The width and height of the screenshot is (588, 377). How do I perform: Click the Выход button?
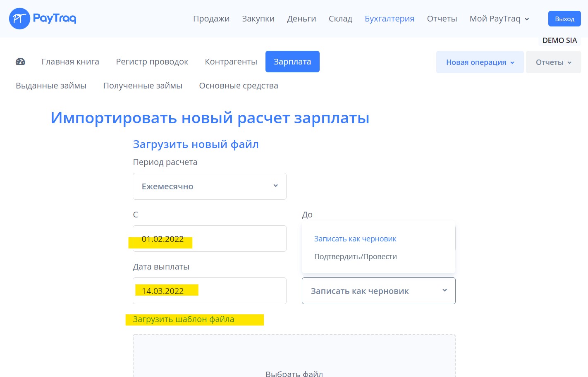coord(564,19)
